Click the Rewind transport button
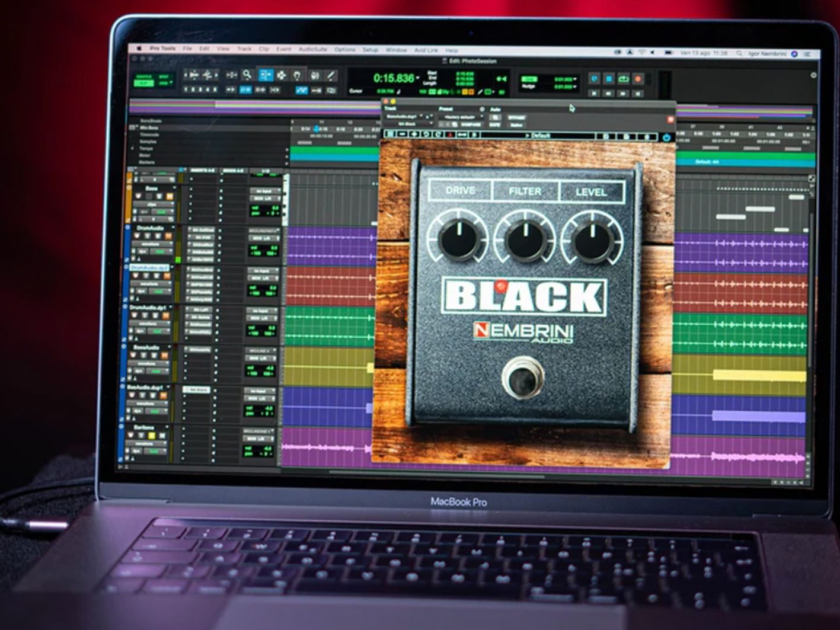 tap(609, 93)
